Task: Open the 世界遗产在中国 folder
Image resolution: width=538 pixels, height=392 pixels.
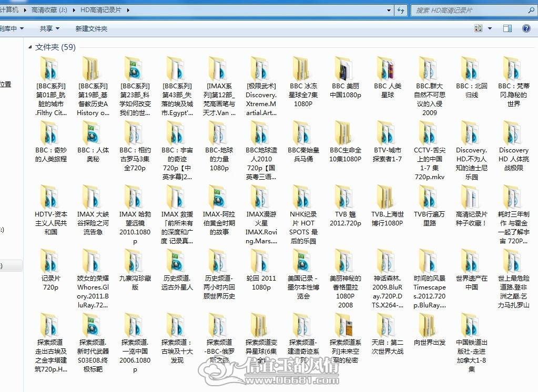Action: point(471,270)
